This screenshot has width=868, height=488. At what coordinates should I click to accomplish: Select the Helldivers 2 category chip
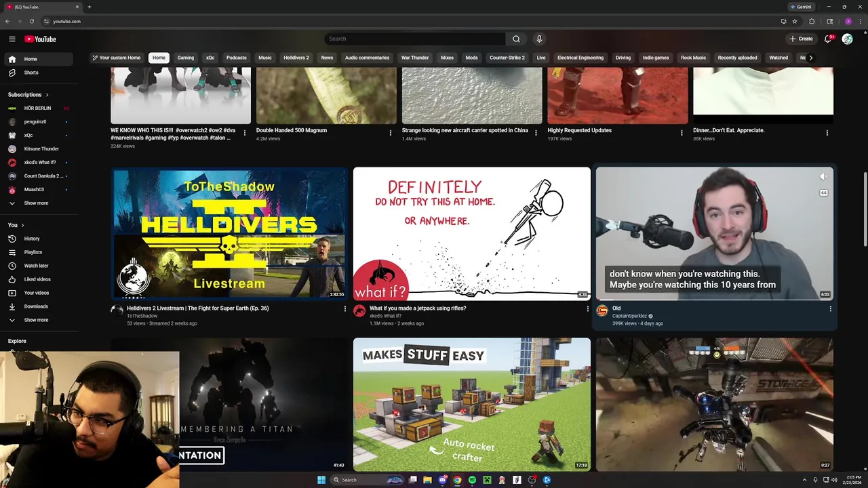[296, 58]
